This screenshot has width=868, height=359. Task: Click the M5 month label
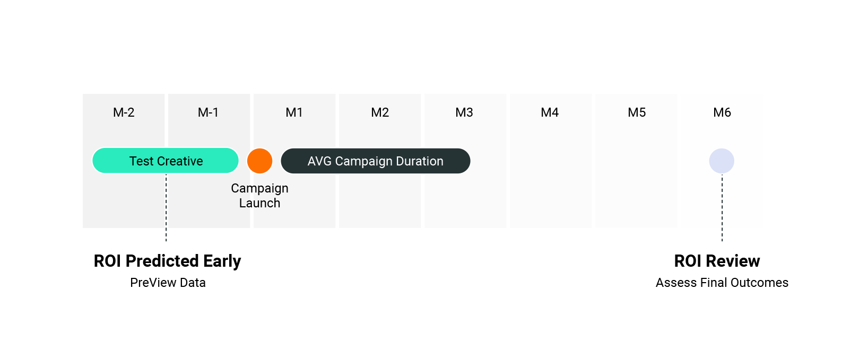pyautogui.click(x=637, y=112)
